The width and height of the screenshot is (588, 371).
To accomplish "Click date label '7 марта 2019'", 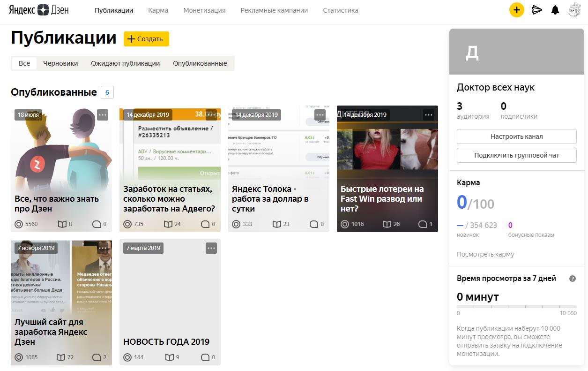I will click(143, 248).
